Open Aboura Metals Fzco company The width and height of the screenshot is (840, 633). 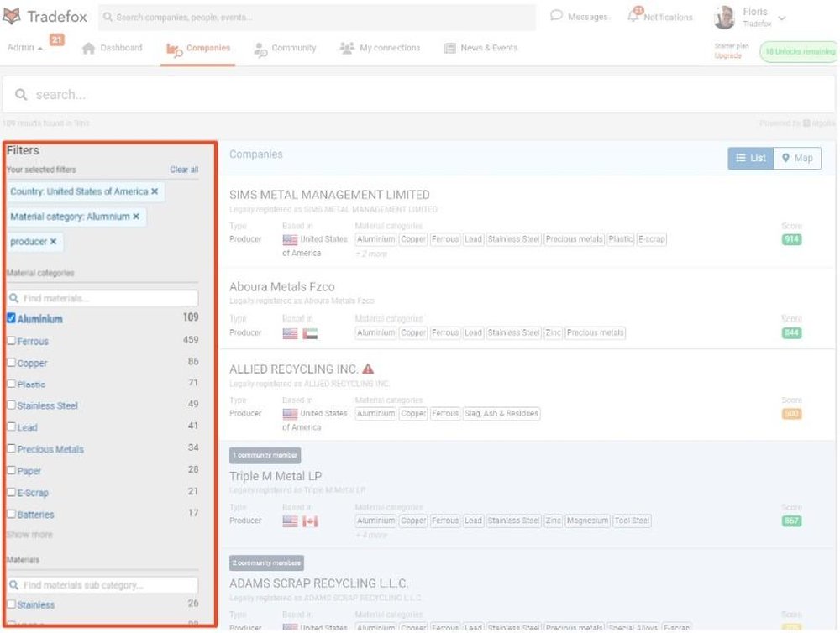coord(281,287)
